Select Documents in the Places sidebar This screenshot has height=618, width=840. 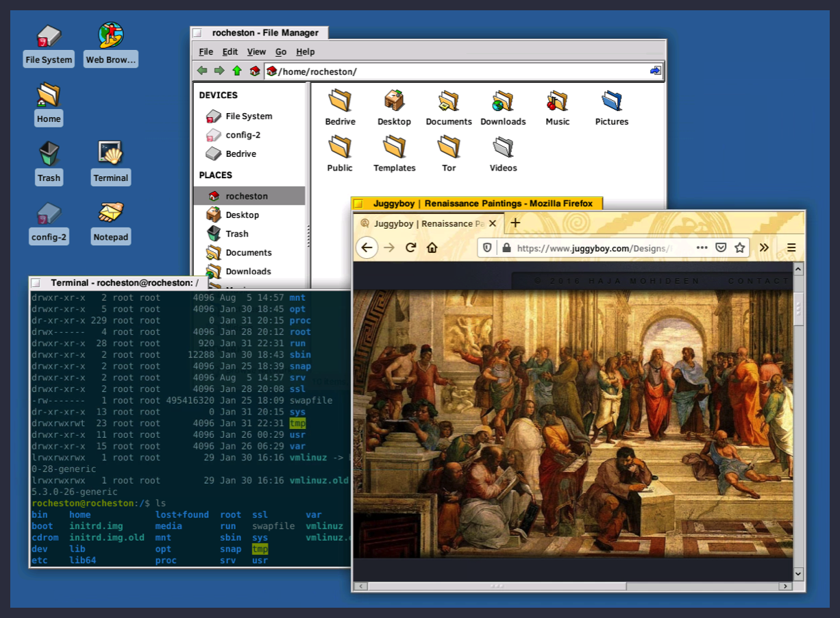[x=249, y=252]
